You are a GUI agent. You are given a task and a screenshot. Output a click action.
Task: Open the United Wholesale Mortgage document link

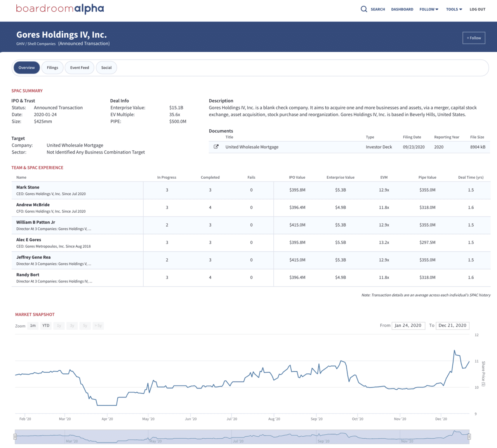[x=252, y=147]
